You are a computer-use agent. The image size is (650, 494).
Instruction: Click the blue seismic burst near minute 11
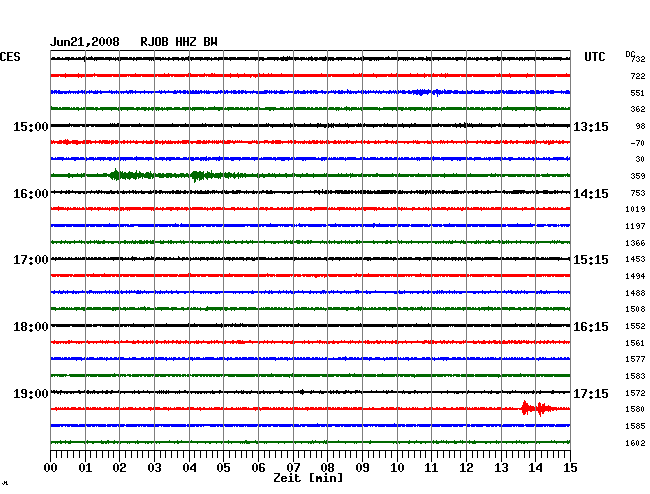point(431,92)
